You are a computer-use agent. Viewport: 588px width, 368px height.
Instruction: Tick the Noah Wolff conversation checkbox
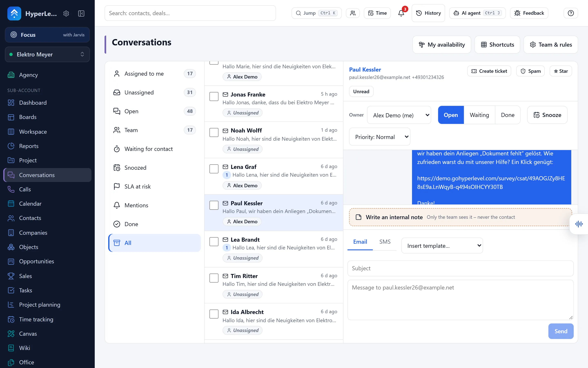tap(214, 132)
